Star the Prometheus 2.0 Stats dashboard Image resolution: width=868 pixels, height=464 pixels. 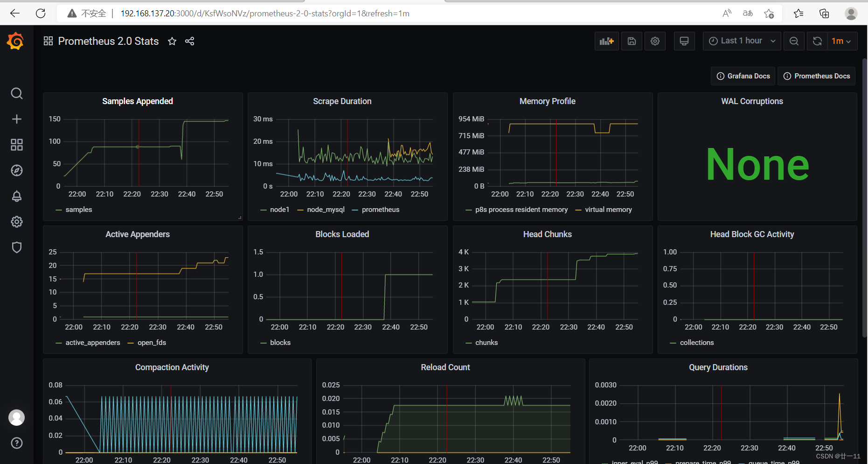(172, 41)
